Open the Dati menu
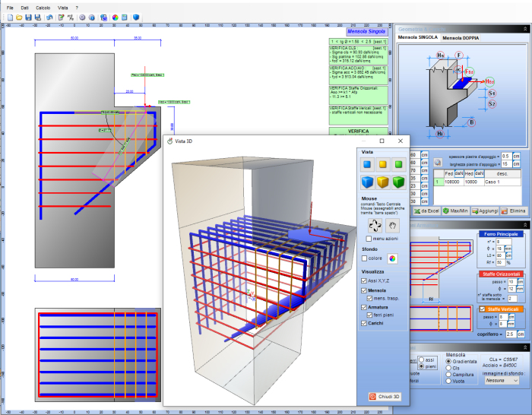Image resolution: width=532 pixels, height=415 pixels. pos(25,8)
